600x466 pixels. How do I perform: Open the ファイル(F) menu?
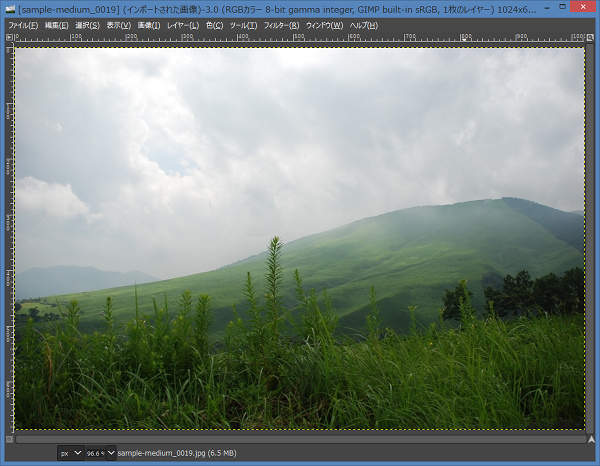pyautogui.click(x=23, y=26)
